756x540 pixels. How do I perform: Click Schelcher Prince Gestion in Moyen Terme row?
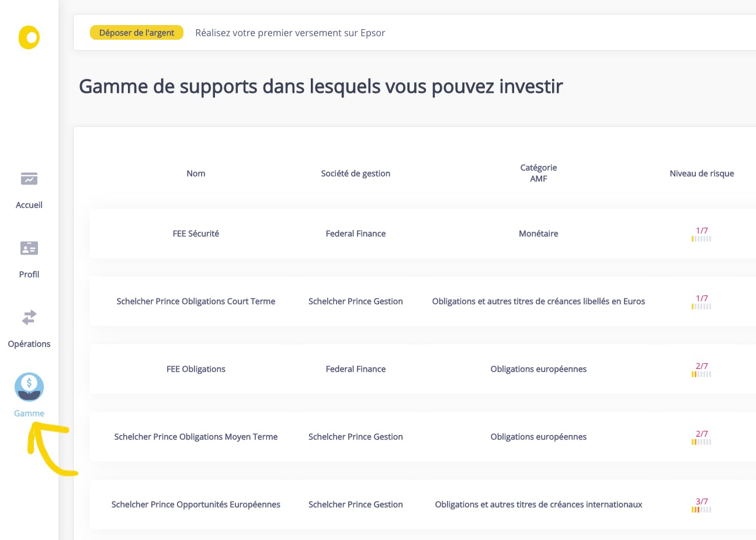coord(356,437)
